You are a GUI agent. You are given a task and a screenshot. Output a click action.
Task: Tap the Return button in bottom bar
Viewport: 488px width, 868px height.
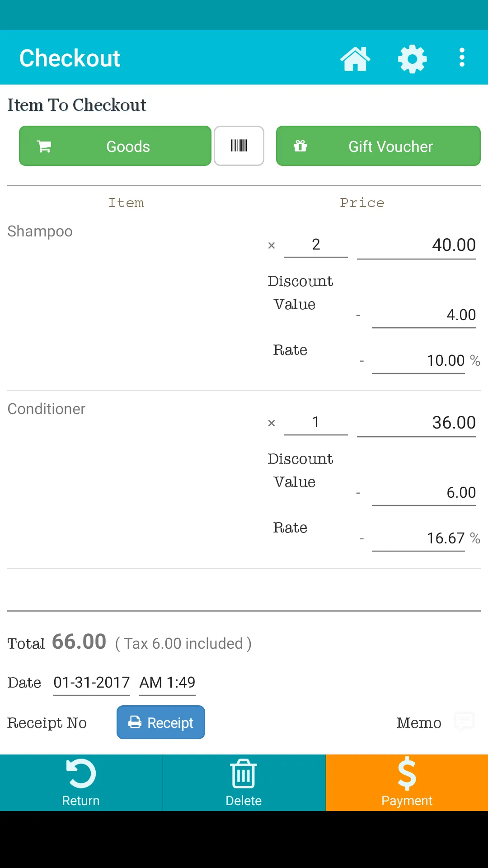point(81,783)
